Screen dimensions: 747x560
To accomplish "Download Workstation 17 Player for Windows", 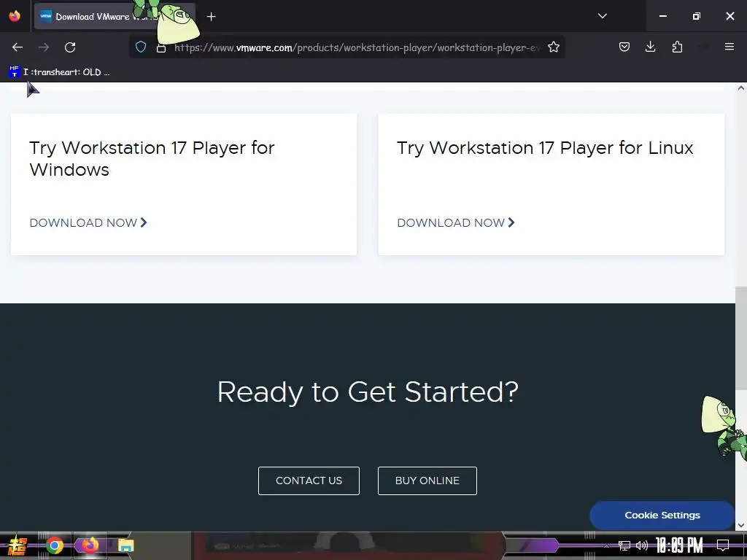I will point(88,223).
